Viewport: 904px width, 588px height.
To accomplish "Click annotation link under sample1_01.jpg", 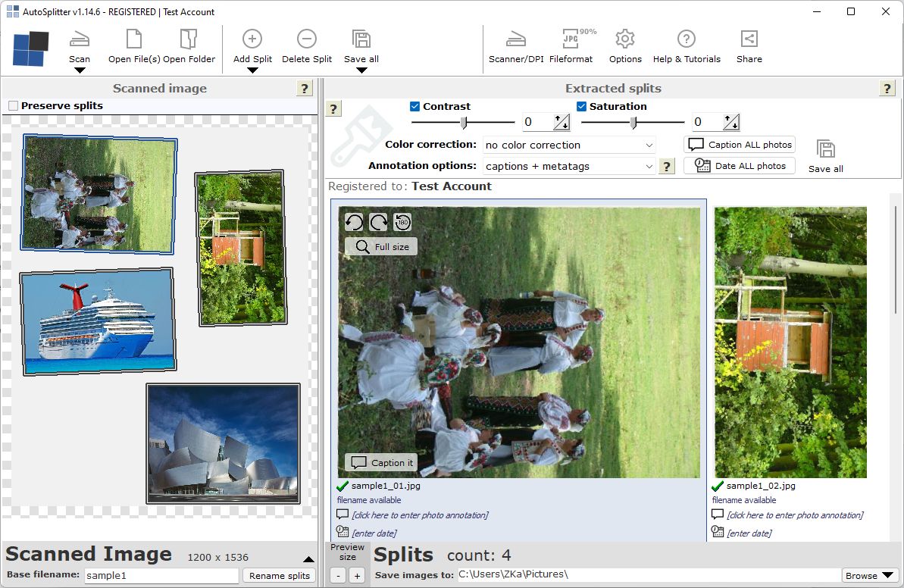I will click(x=421, y=515).
